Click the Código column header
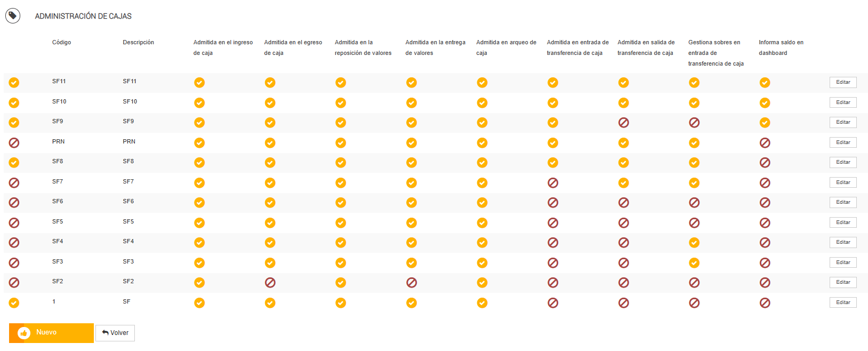Screen dimensions: 868x351 61,42
